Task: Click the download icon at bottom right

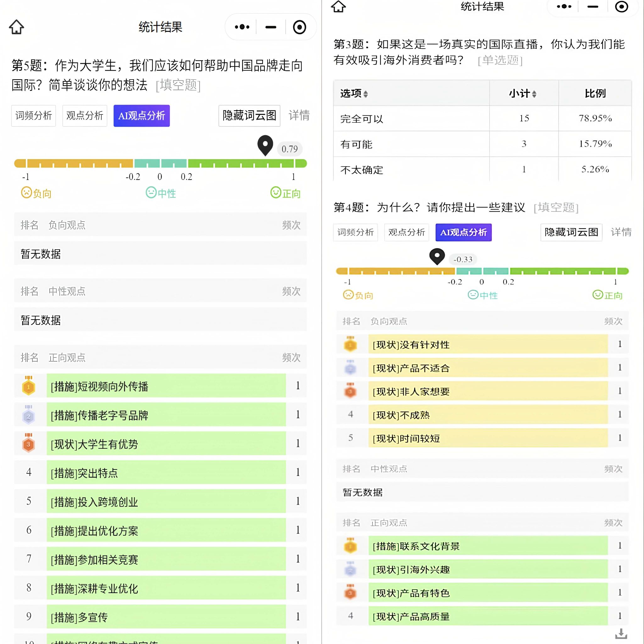Action: click(621, 634)
